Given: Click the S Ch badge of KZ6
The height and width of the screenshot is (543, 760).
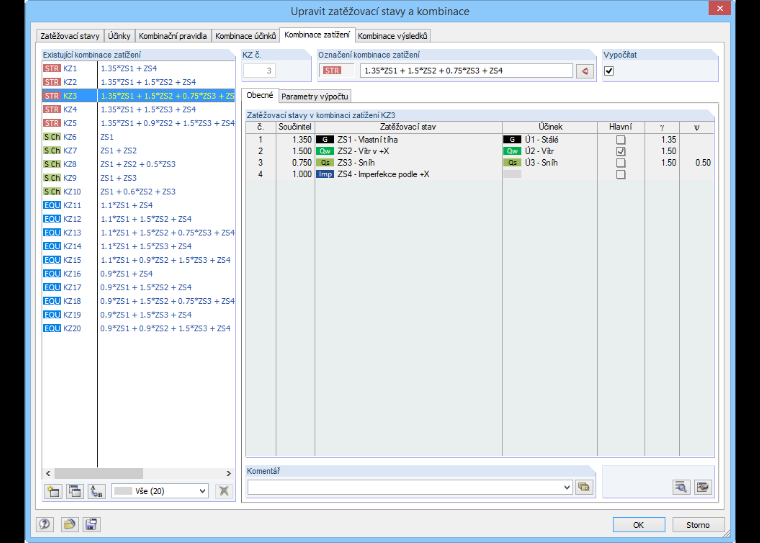Looking at the screenshot, I should click(x=52, y=137).
